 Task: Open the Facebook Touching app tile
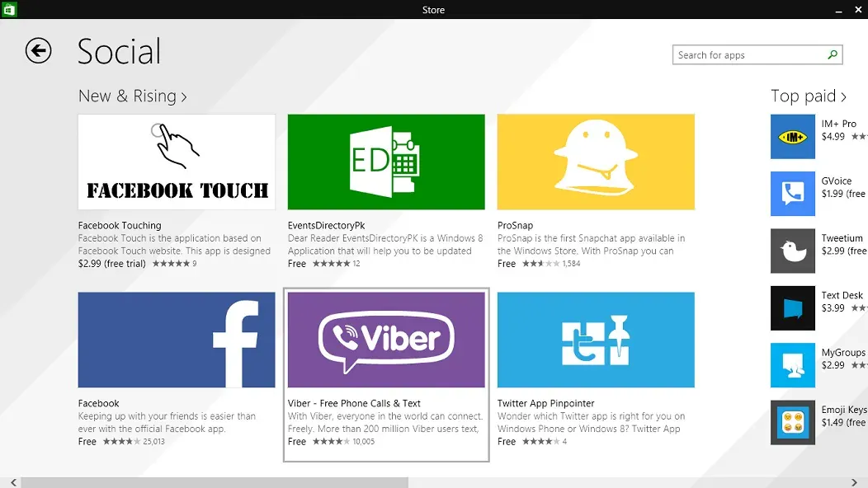(x=177, y=162)
